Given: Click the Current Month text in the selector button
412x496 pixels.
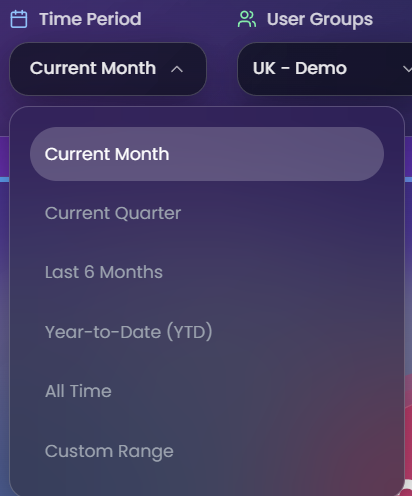Looking at the screenshot, I should tap(93, 68).
